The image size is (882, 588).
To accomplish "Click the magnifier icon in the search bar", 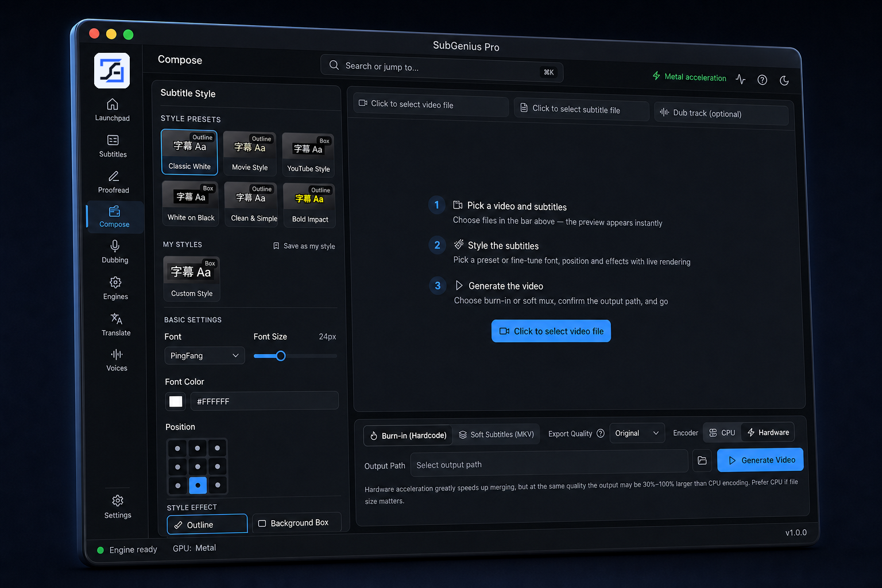I will pos(334,65).
